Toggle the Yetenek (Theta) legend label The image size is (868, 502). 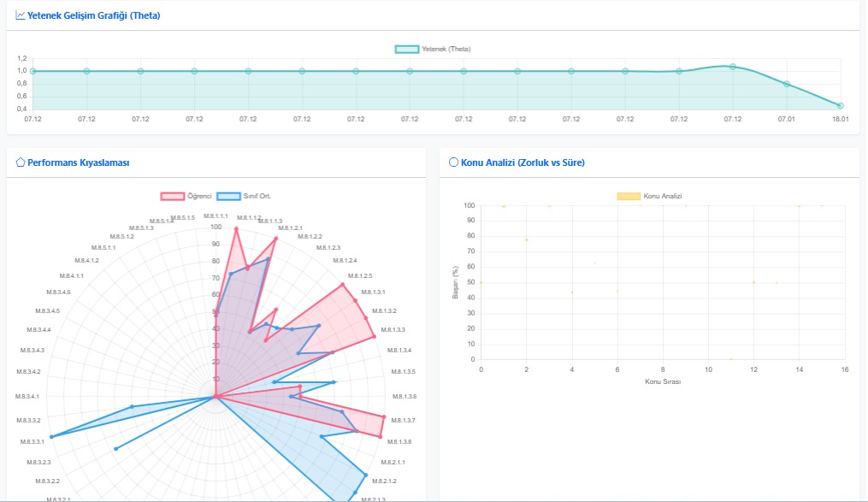click(x=446, y=49)
